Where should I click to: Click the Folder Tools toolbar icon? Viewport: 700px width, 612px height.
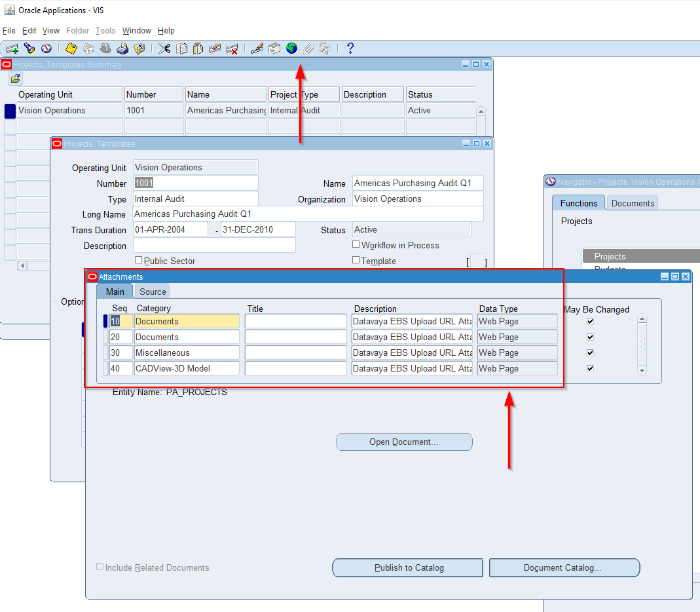pyautogui.click(x=325, y=48)
